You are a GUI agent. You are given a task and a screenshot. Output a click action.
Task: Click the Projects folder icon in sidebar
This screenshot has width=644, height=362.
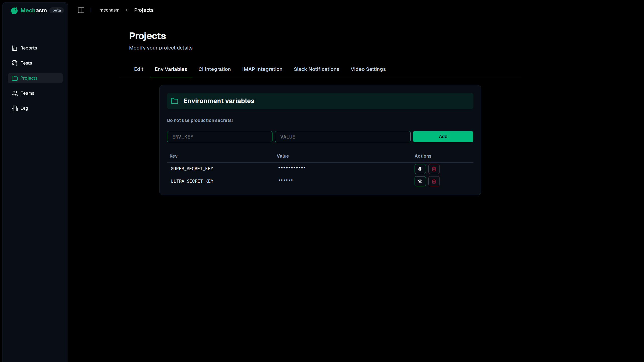15,78
